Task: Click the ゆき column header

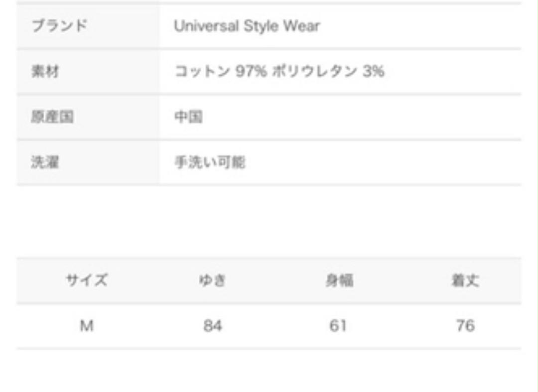Action: click(x=212, y=280)
